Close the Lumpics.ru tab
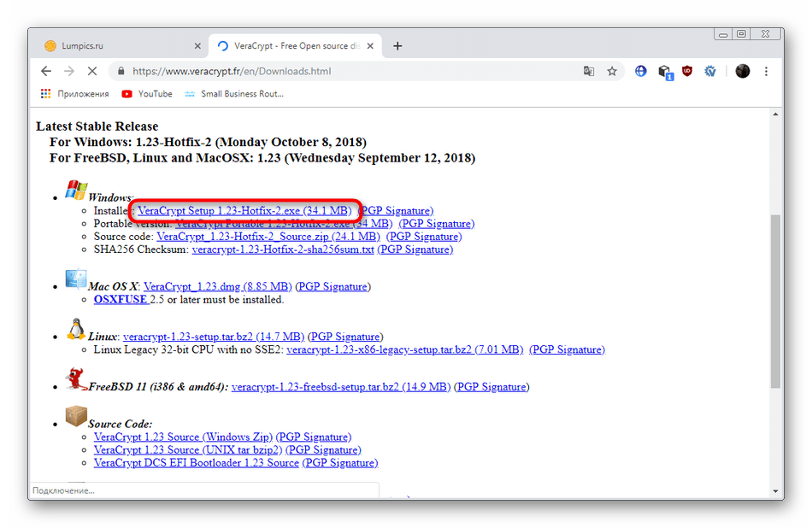Image resolution: width=812 pixels, height=528 pixels. 197,46
